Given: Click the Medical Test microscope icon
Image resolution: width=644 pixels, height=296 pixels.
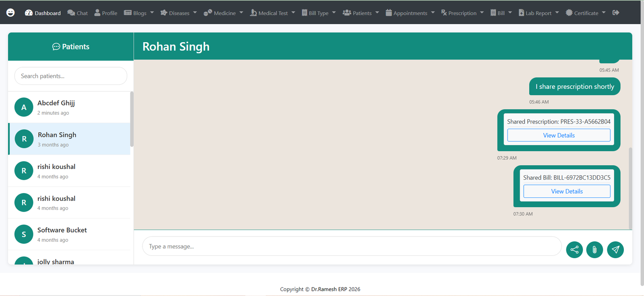Looking at the screenshot, I should [x=253, y=13].
